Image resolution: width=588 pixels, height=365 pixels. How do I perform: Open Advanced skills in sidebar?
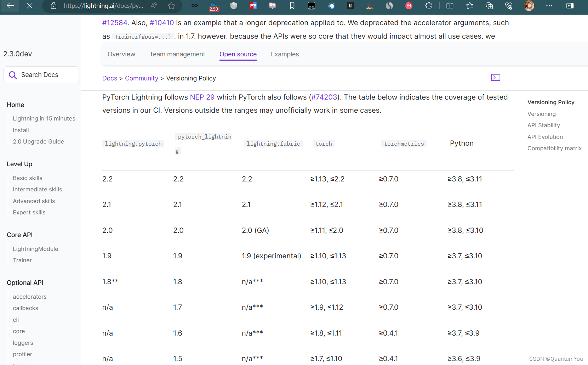point(34,201)
